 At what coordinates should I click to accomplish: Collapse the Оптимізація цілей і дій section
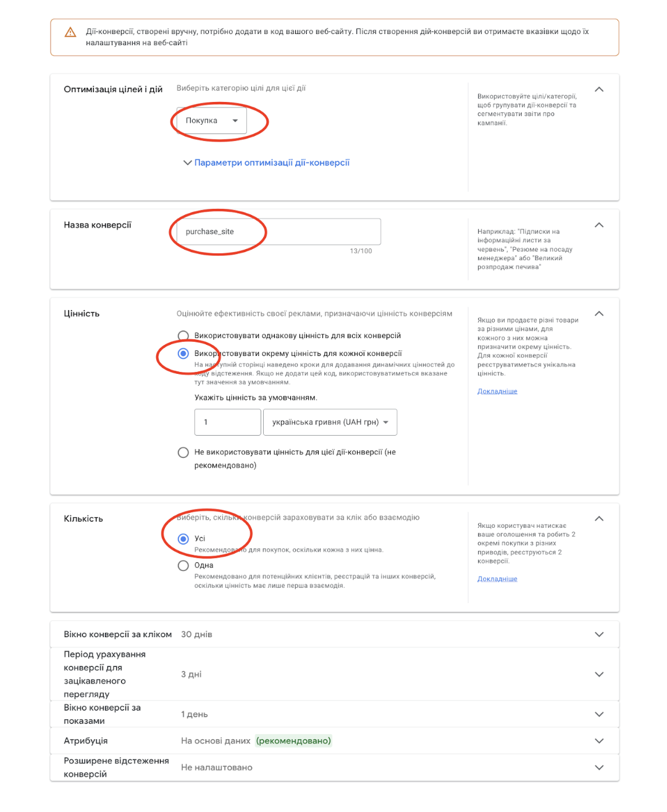click(598, 89)
